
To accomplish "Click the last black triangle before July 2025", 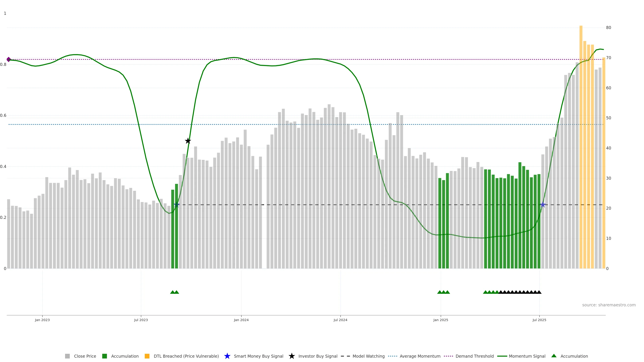I will point(539,292).
